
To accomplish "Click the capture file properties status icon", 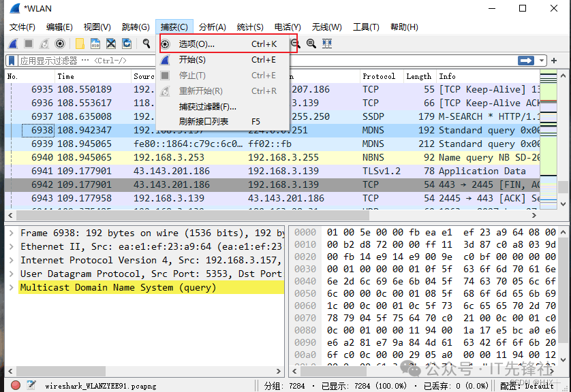I will point(31,385).
